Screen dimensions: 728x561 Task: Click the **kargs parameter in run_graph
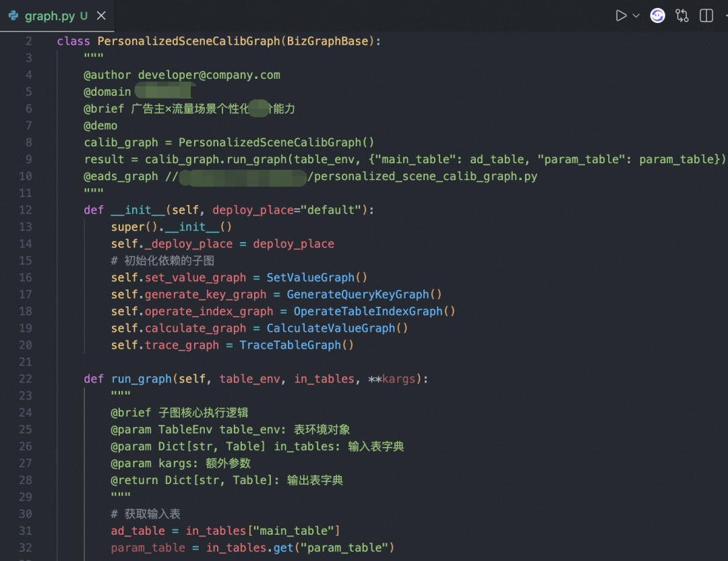tap(392, 379)
